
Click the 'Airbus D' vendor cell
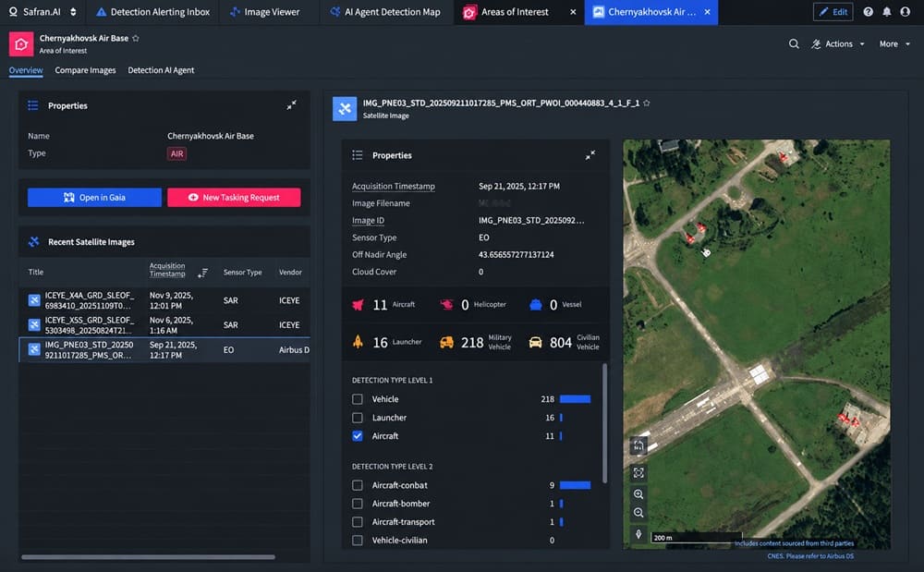294,350
